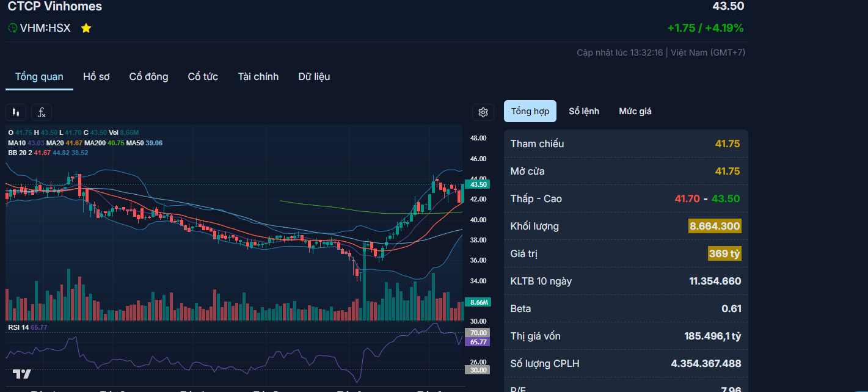Click the RSI 14 indicator label

coord(18,328)
